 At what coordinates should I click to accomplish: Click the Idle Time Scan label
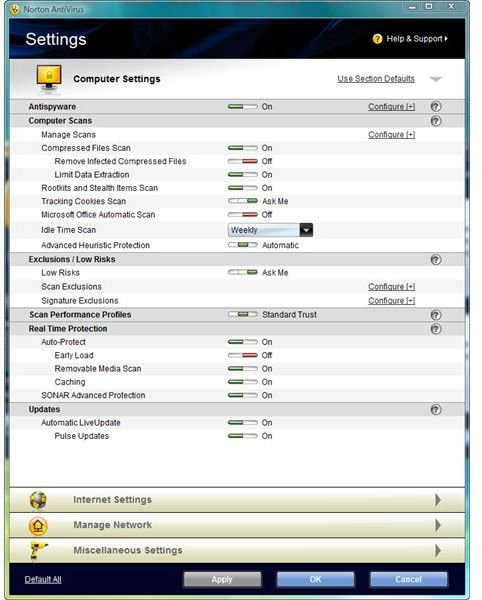tap(68, 230)
